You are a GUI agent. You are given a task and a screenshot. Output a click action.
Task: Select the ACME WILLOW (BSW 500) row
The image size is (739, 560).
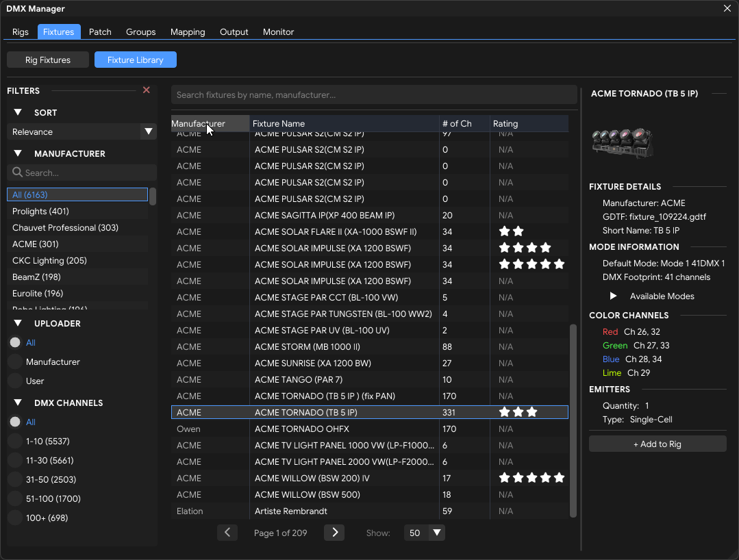[x=370, y=494]
